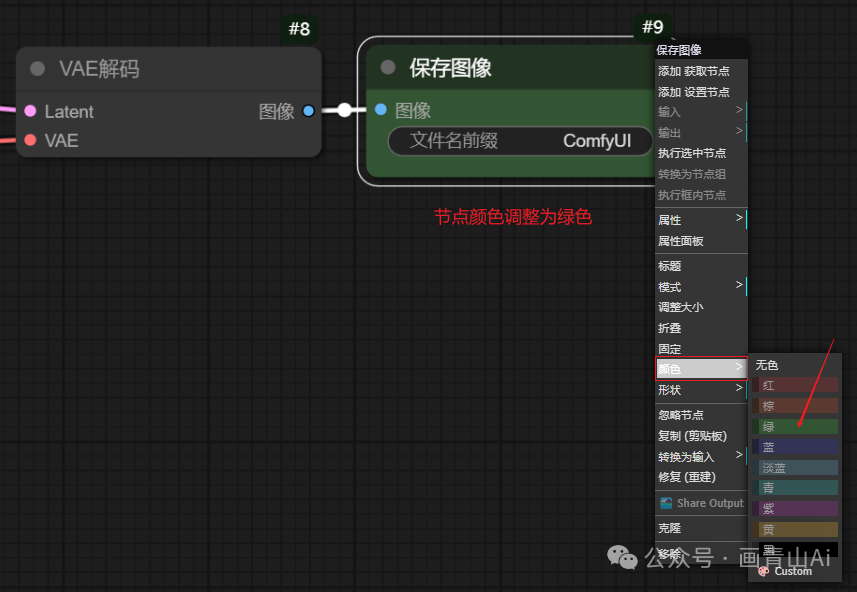
Task: Pick the 绿 color swatch
Action: [795, 427]
